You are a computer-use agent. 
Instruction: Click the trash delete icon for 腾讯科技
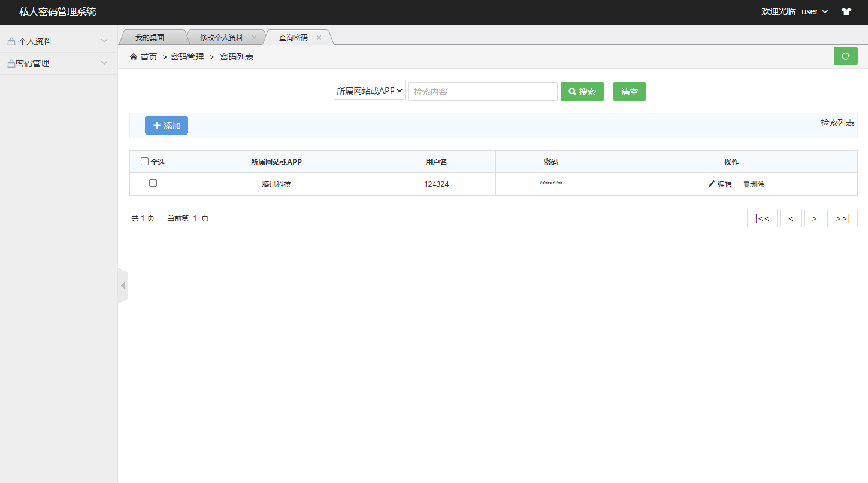click(x=746, y=184)
